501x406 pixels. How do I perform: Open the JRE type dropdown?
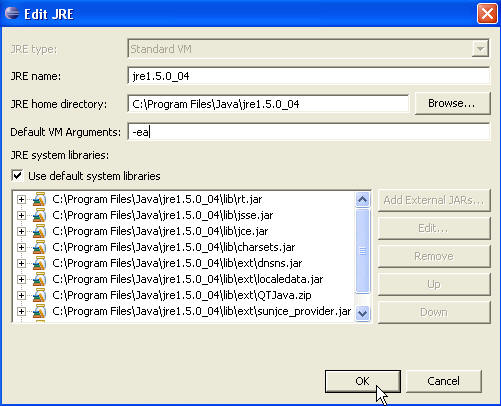480,49
